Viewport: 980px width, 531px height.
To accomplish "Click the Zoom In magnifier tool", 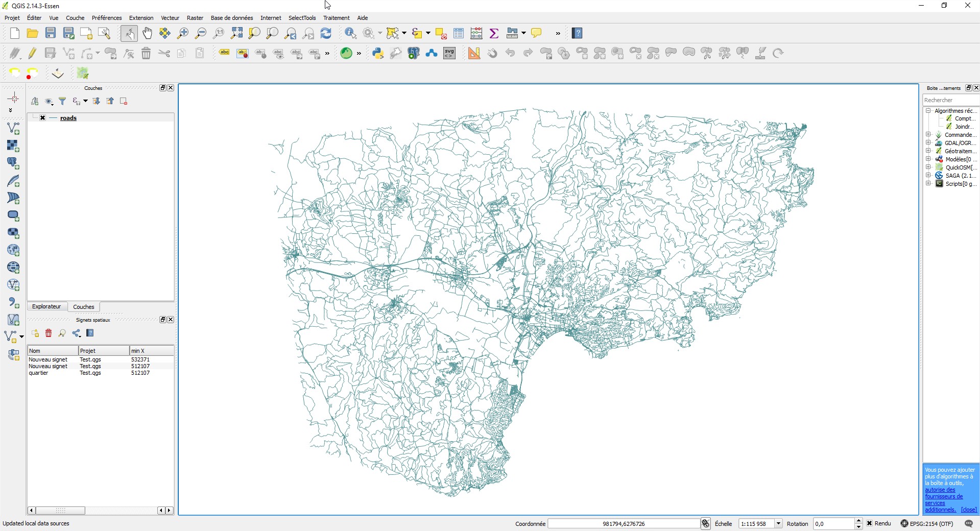I will coord(182,33).
